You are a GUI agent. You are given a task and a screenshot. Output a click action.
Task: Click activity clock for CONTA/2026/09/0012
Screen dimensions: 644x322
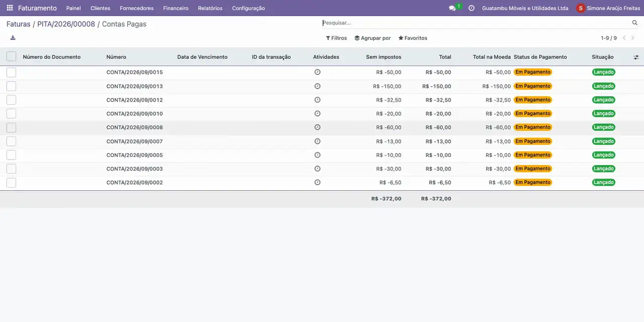(x=317, y=100)
